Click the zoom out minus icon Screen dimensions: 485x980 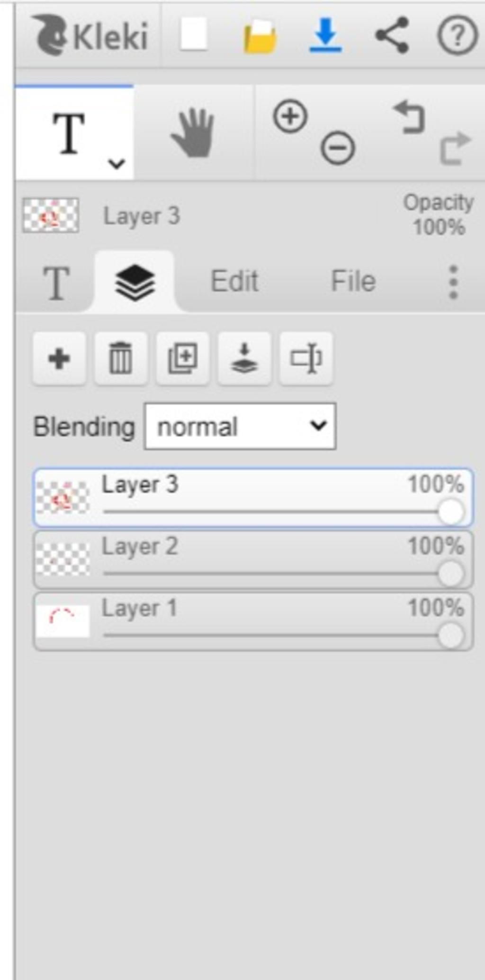click(x=338, y=148)
